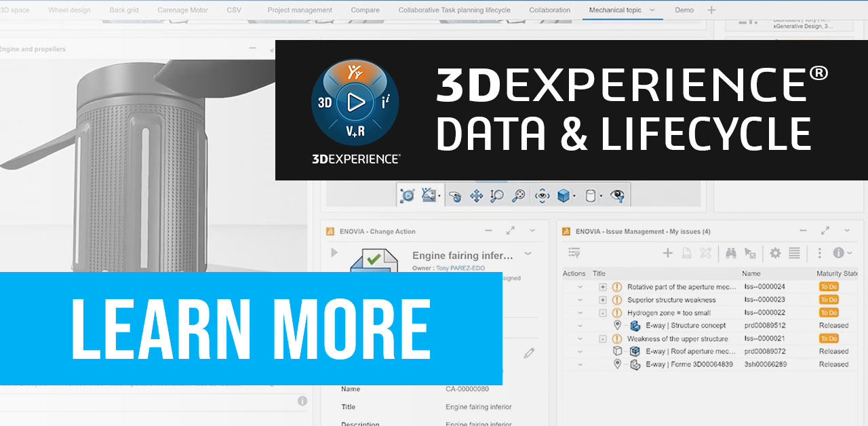Image resolution: width=868 pixels, height=426 pixels.
Task: Search issues using the binoculars icon
Action: (x=731, y=253)
